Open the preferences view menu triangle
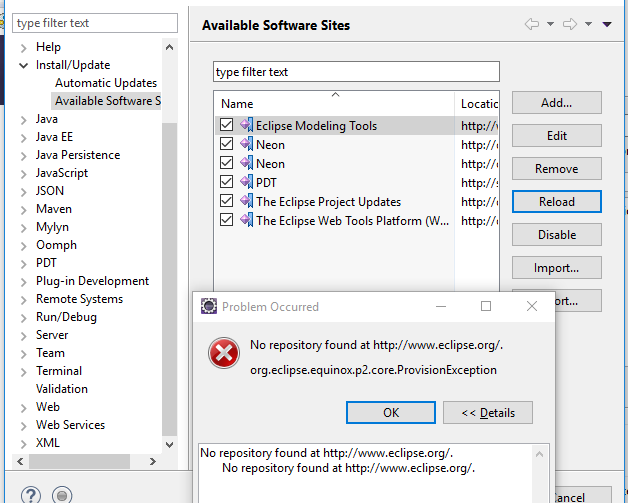628x503 pixels. coord(607,24)
